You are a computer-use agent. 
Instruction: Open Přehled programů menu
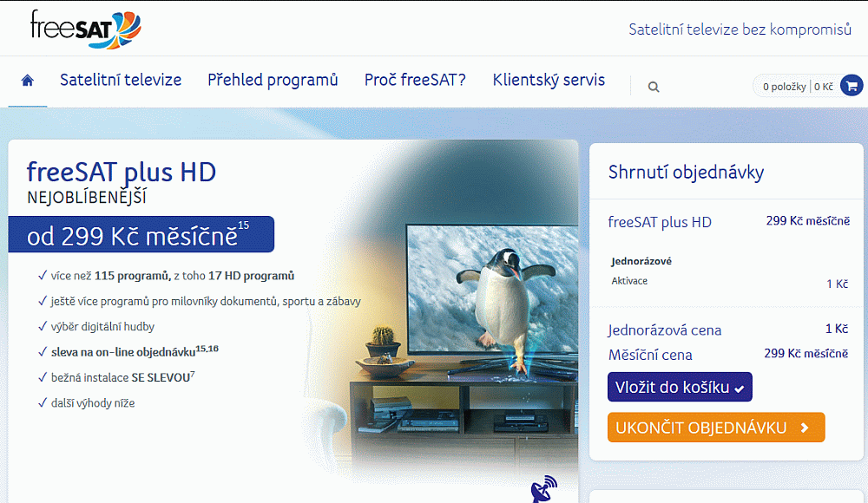tap(273, 81)
